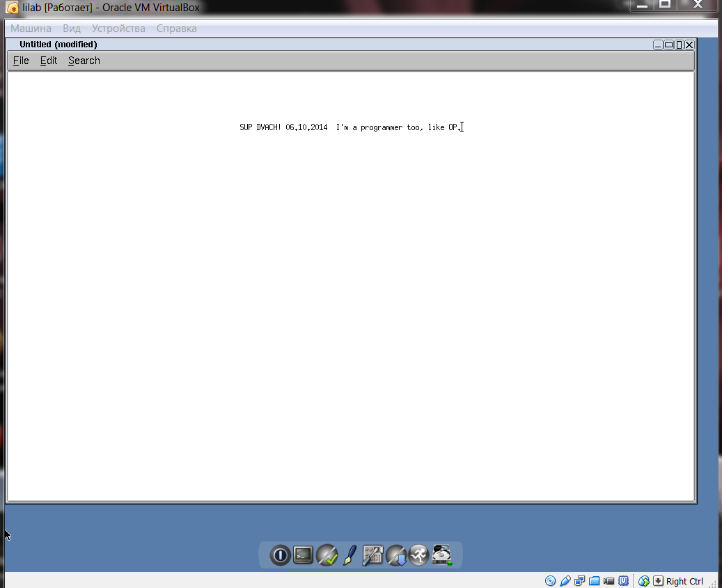Screen dimensions: 722x588
Task: Open the Машина menu in VirtualBox
Action: [x=31, y=29]
